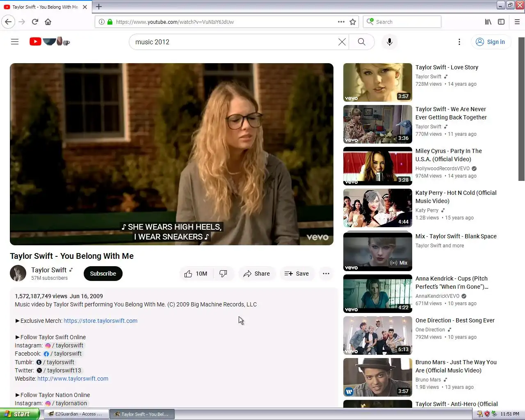Image resolution: width=525 pixels, height=420 pixels.
Task: Click the page vertical scrollbar thumb
Action: coord(521,109)
